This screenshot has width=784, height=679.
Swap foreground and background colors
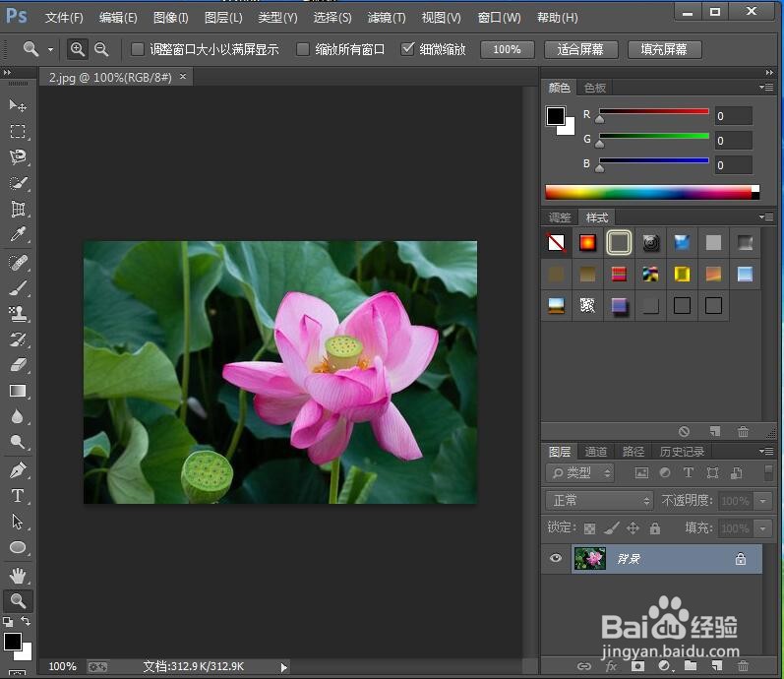click(x=26, y=621)
